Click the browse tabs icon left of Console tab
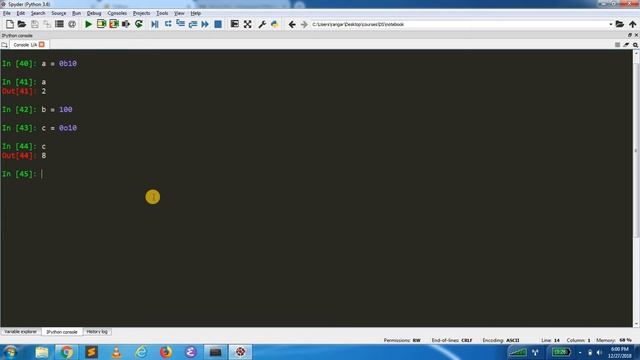 (x=4, y=45)
